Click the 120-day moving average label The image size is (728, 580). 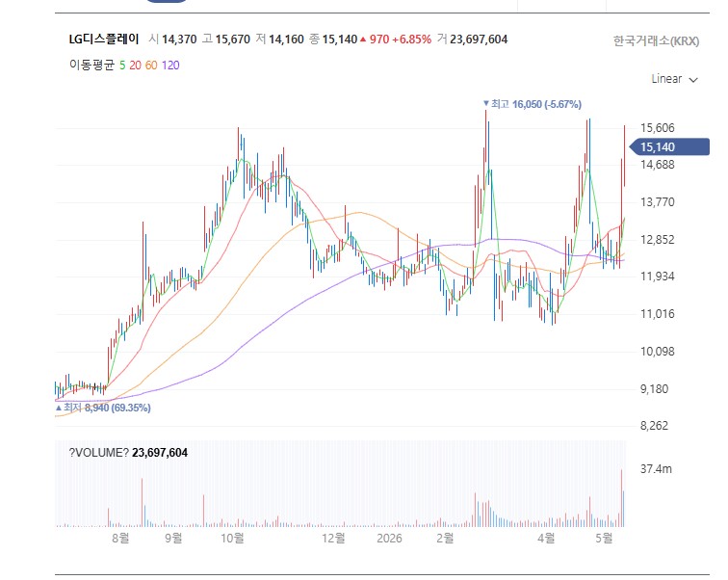[170, 66]
